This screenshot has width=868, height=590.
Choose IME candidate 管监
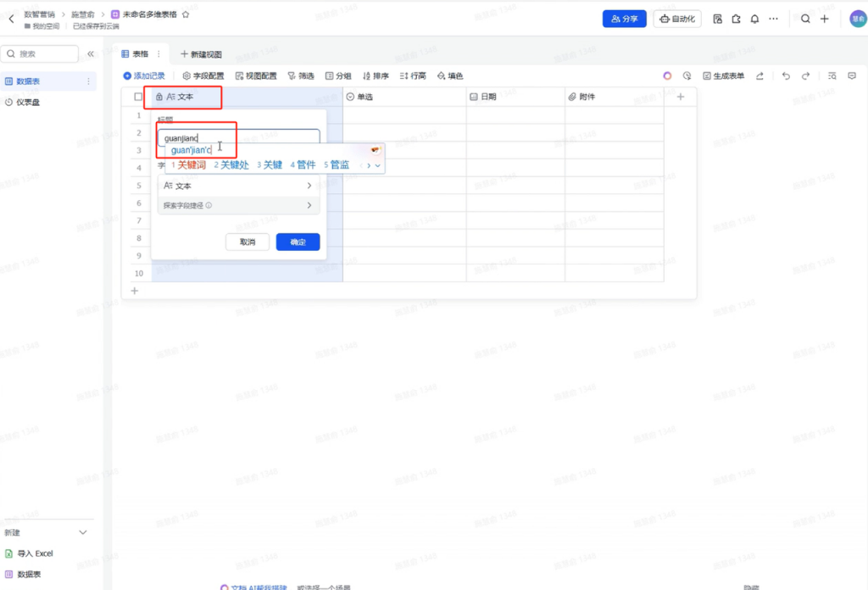(337, 165)
